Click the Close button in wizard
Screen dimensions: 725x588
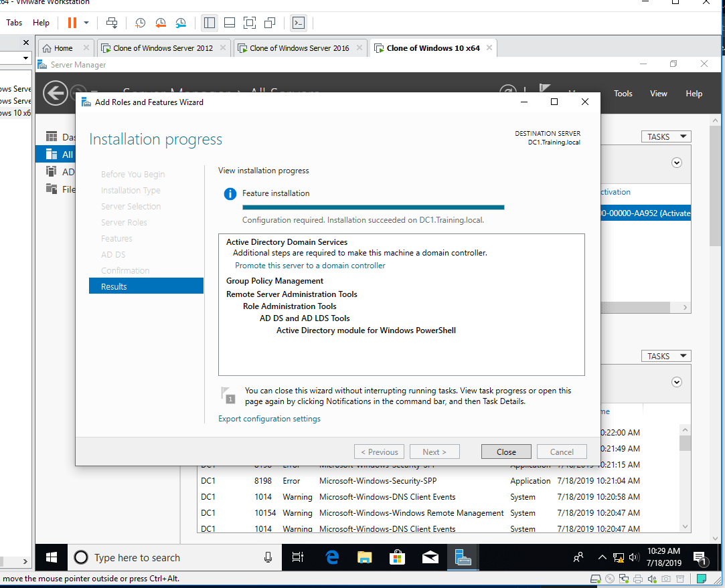[x=506, y=452]
